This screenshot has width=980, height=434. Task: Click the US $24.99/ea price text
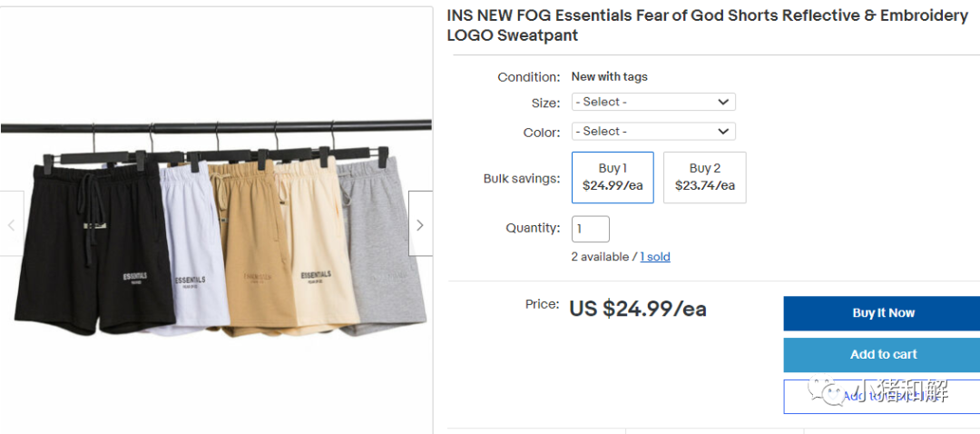click(638, 309)
